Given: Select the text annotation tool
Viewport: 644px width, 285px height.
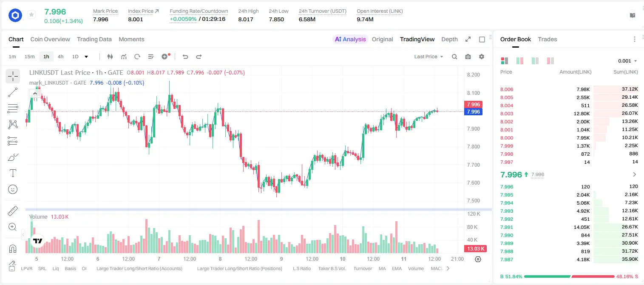Looking at the screenshot, I should point(13,173).
